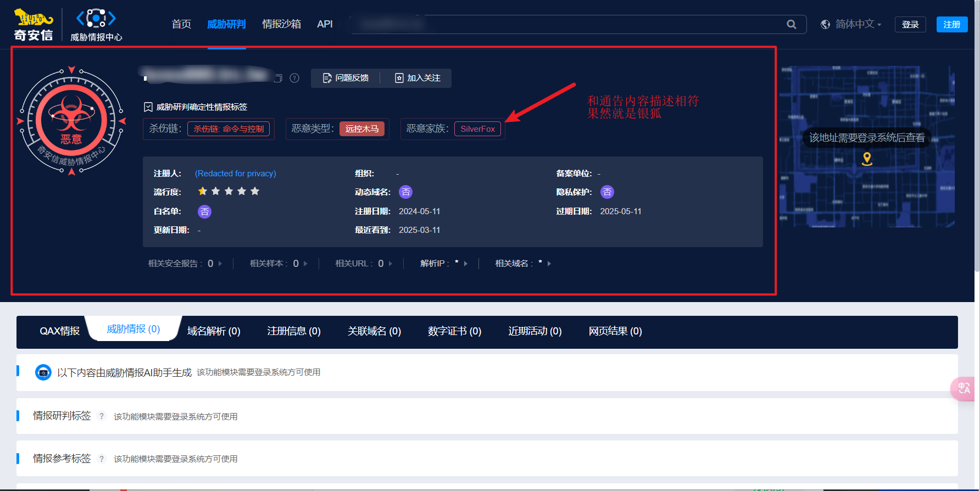
Task: Copy the domain using the copy icon
Action: pyautogui.click(x=278, y=78)
